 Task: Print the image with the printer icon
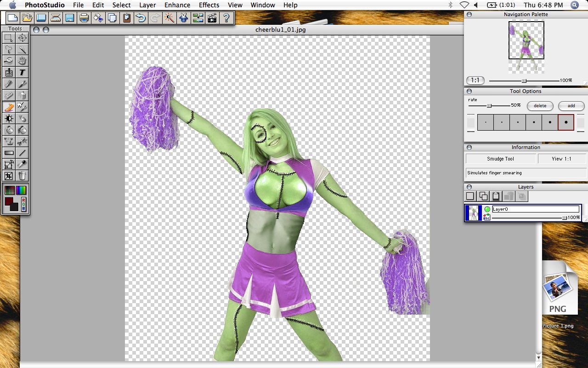click(x=84, y=18)
